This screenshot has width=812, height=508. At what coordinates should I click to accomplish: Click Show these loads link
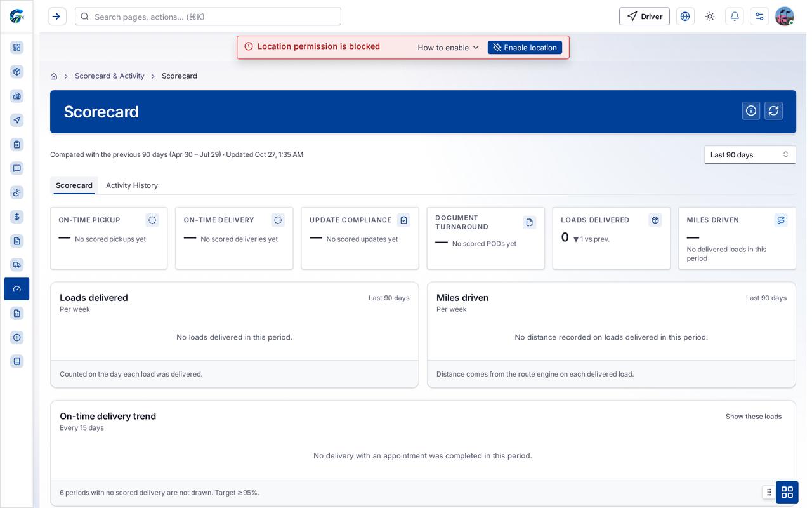pyautogui.click(x=754, y=417)
